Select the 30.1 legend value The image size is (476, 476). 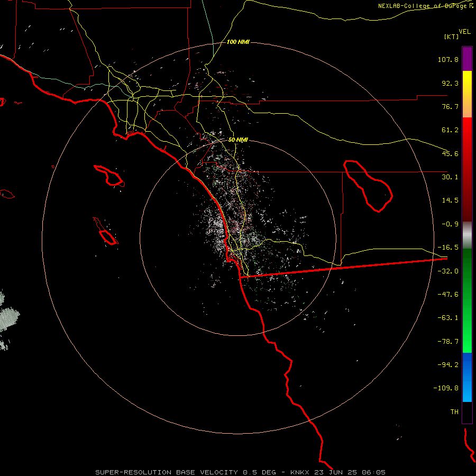450,177
